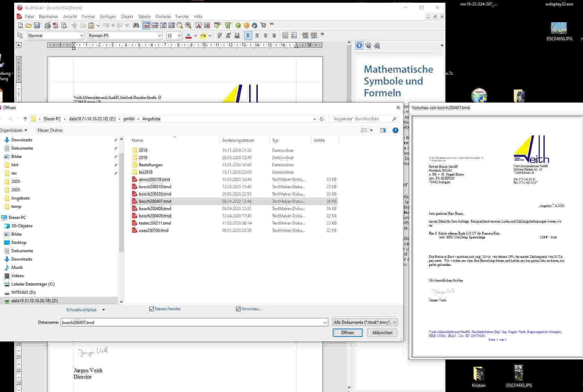Click the DSCF4443.JPG desktop icon
This screenshot has width=583, height=392.
click(519, 376)
